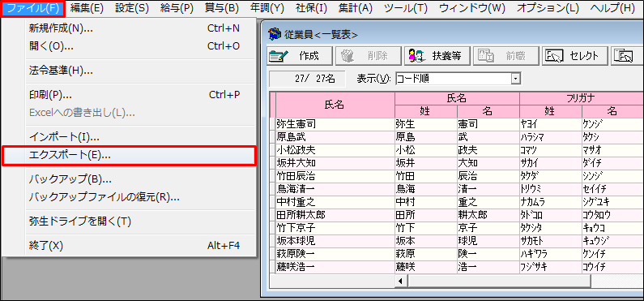Image resolution: width=644 pixels, height=301 pixels.
Task: Click the 従業員 window title icon
Action: click(x=274, y=34)
